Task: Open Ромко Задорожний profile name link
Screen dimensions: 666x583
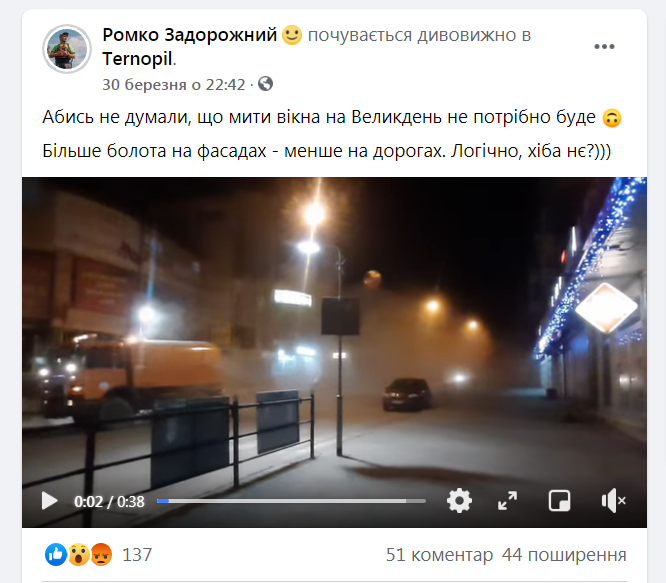Action: (x=189, y=35)
